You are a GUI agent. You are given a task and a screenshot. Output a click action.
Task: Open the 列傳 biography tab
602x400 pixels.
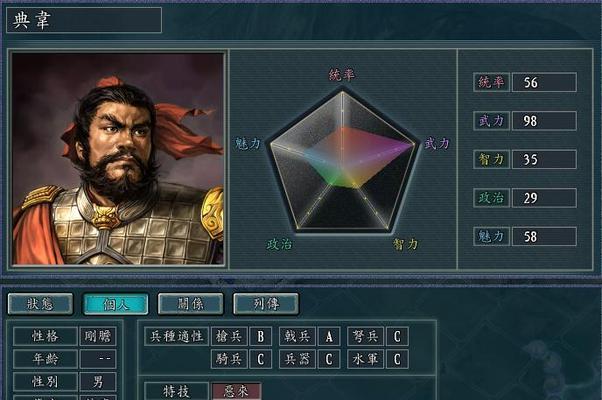(x=266, y=304)
